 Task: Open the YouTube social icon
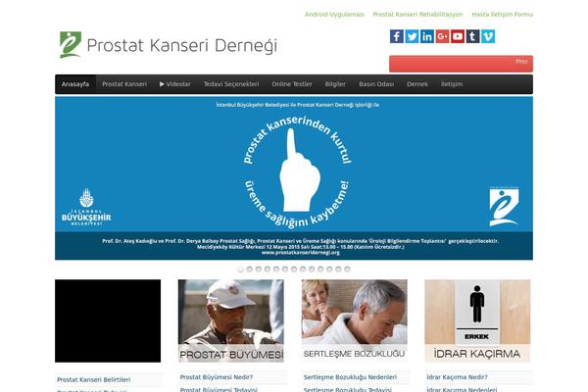(458, 36)
